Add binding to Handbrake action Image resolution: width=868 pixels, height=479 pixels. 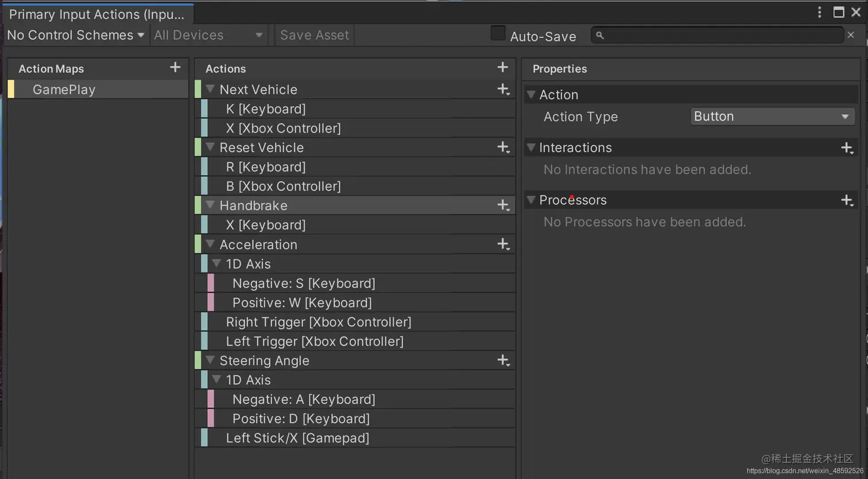[x=503, y=205]
